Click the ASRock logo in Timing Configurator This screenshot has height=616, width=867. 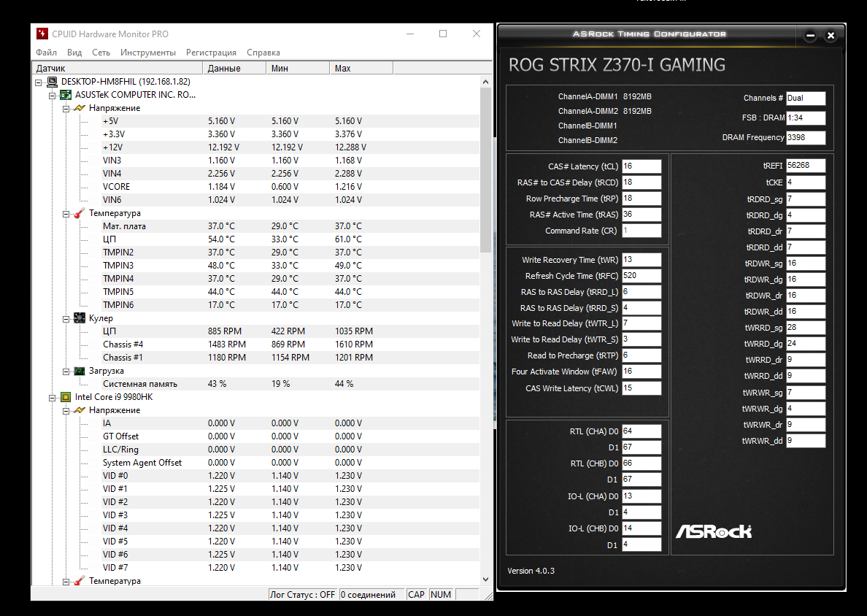(714, 531)
